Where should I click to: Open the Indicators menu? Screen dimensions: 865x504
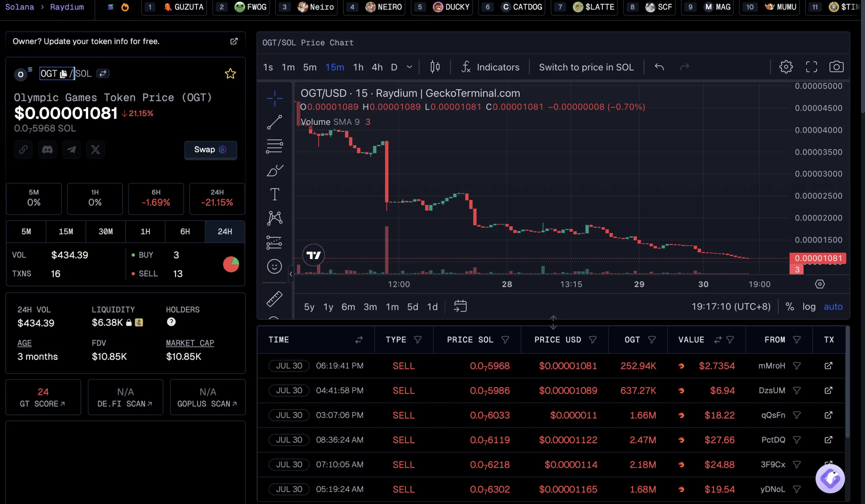(490, 67)
